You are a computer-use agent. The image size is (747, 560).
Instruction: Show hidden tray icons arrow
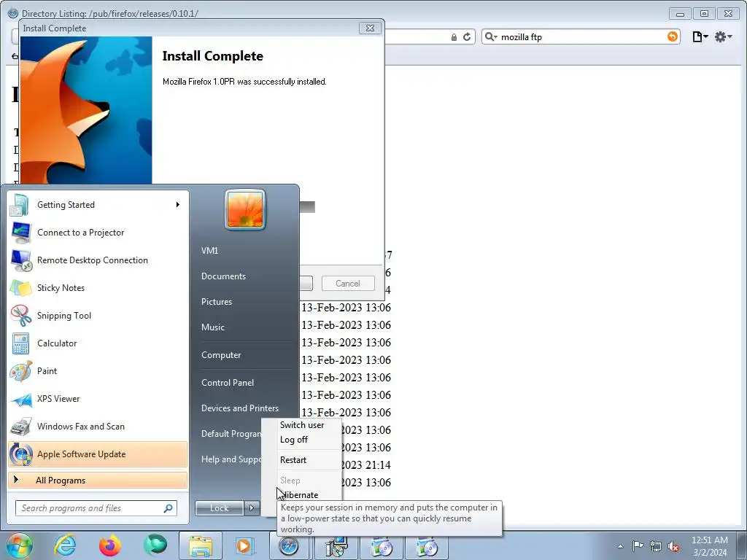620,546
